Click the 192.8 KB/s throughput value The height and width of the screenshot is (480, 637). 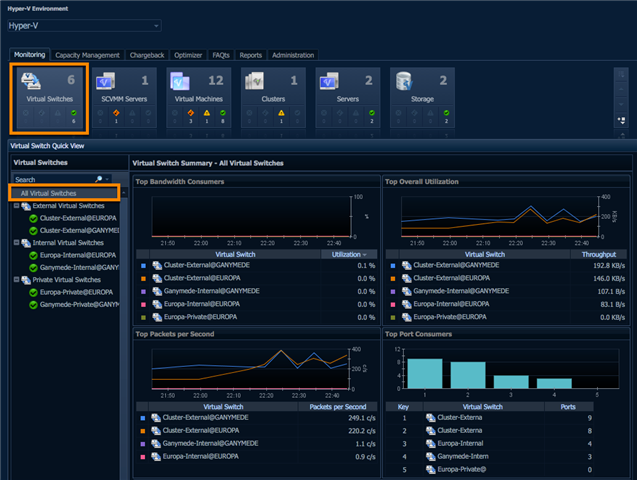point(609,266)
